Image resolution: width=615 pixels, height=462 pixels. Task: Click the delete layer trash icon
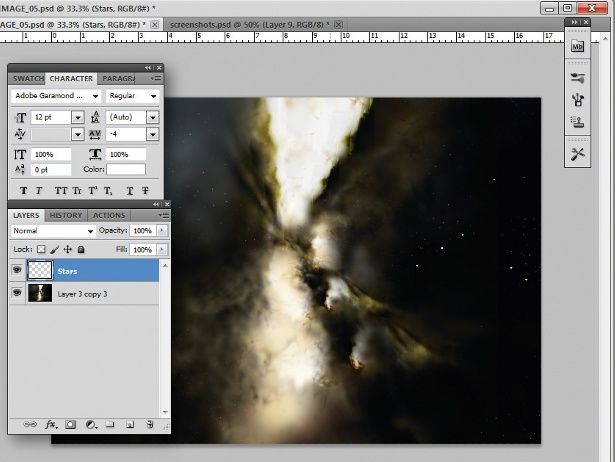pos(148,424)
